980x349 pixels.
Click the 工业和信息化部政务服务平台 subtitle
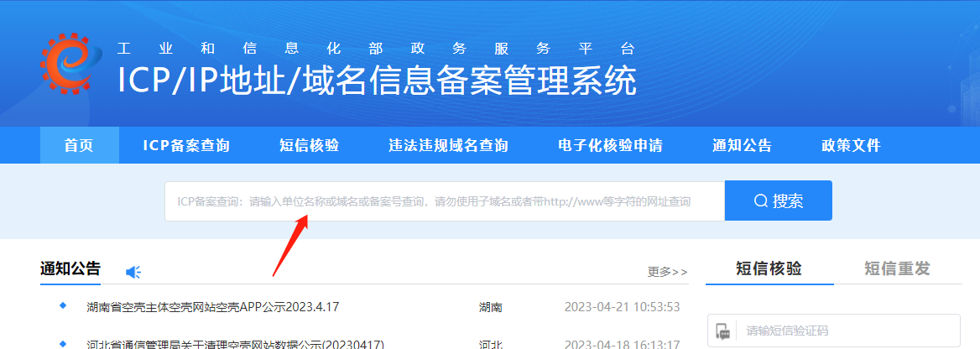[x=376, y=48]
